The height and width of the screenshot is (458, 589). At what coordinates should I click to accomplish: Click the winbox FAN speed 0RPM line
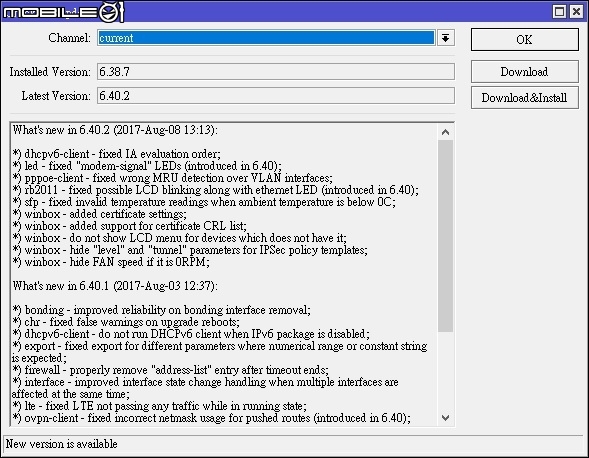click(111, 262)
